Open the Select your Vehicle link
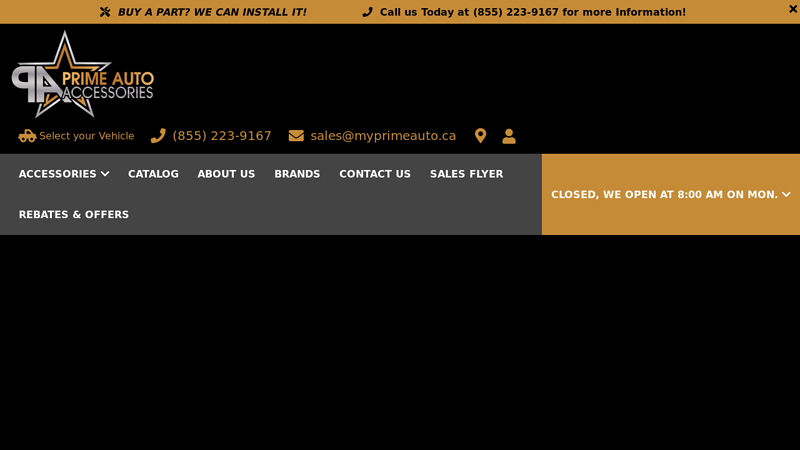 click(x=87, y=136)
